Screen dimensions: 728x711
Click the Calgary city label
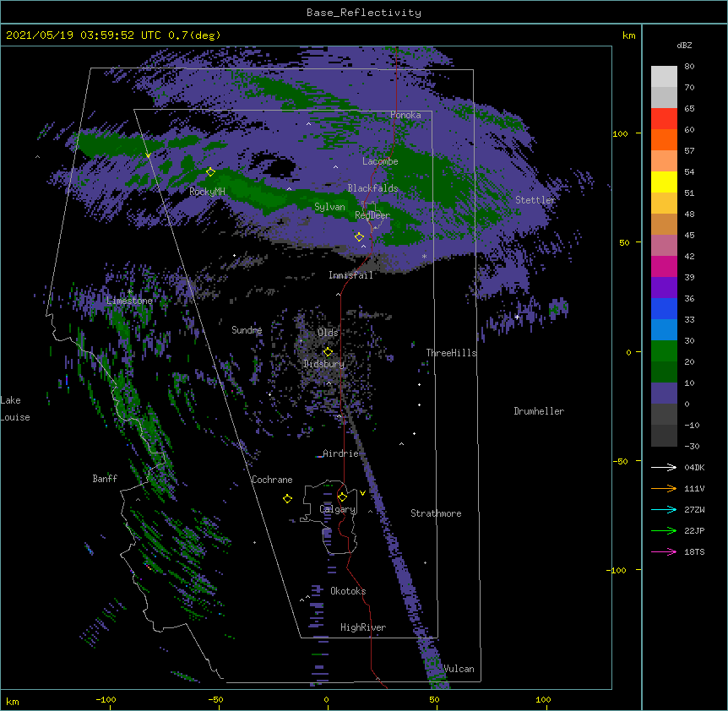pyautogui.click(x=338, y=509)
